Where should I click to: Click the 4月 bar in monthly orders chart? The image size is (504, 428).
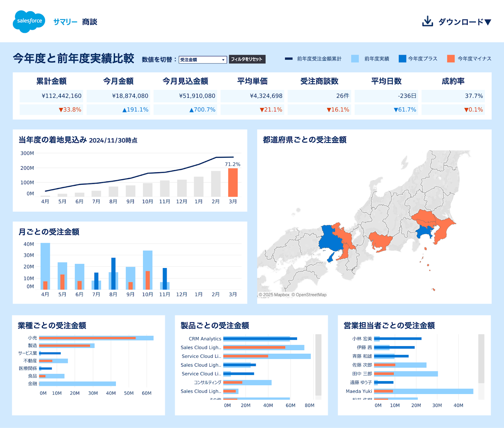click(45, 266)
